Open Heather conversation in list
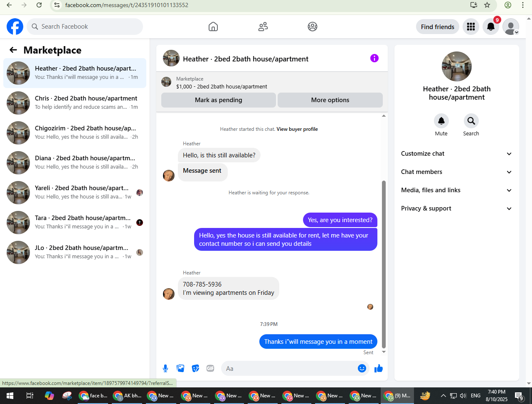The width and height of the screenshot is (532, 404). point(75,73)
